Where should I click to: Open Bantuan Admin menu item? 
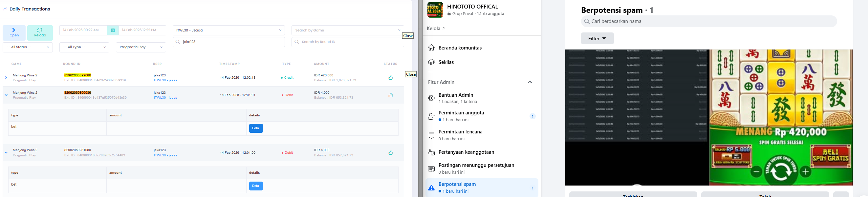(x=482, y=98)
